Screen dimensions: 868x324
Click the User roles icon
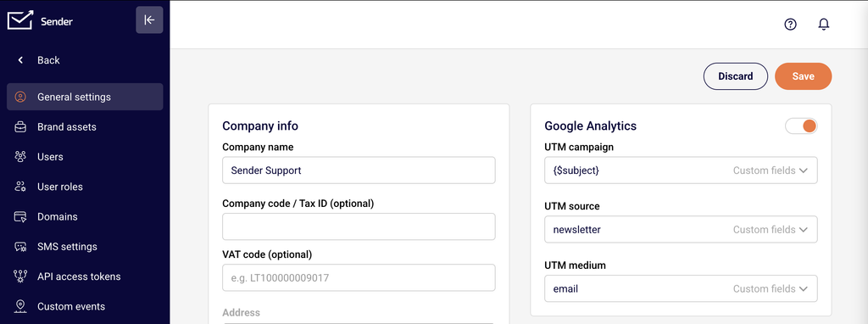tap(20, 187)
